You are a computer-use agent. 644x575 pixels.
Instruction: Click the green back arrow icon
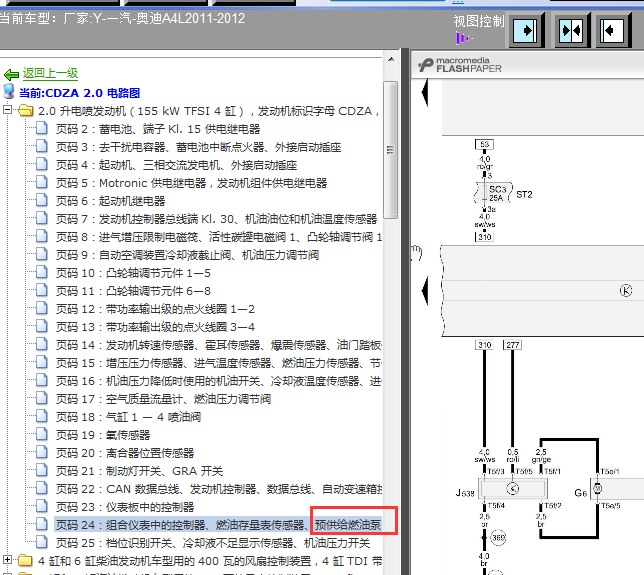[x=11, y=74]
